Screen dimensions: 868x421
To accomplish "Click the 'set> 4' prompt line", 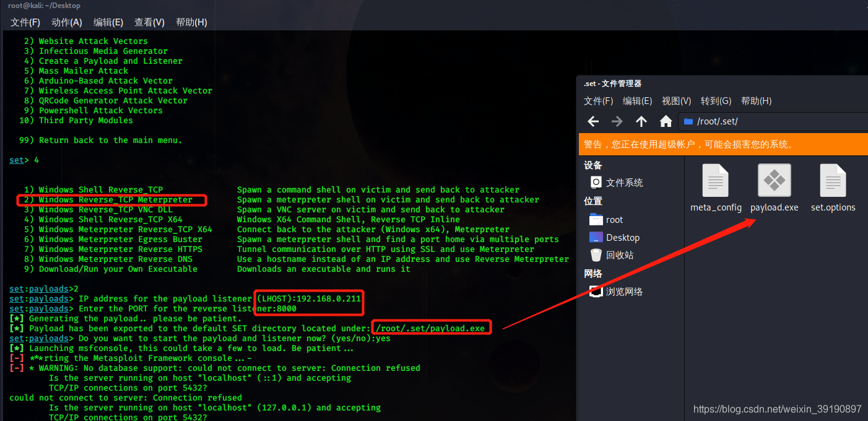I will pyautogui.click(x=24, y=160).
